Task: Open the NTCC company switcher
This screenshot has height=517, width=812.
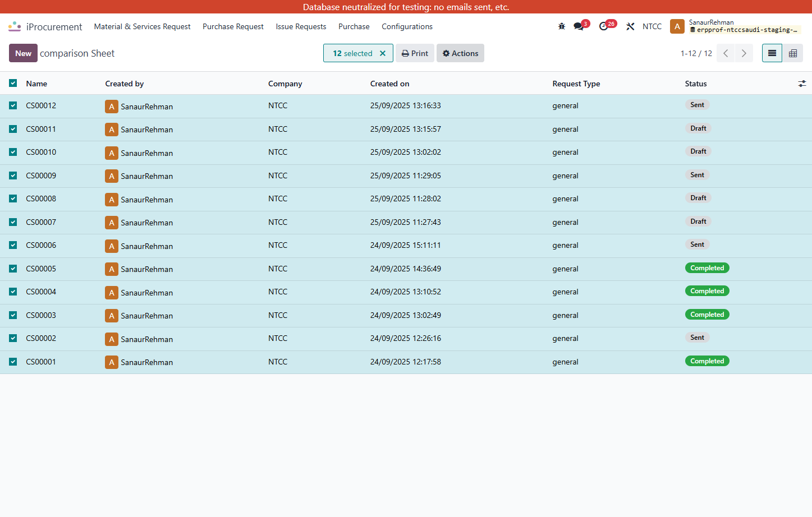Action: tap(652, 26)
